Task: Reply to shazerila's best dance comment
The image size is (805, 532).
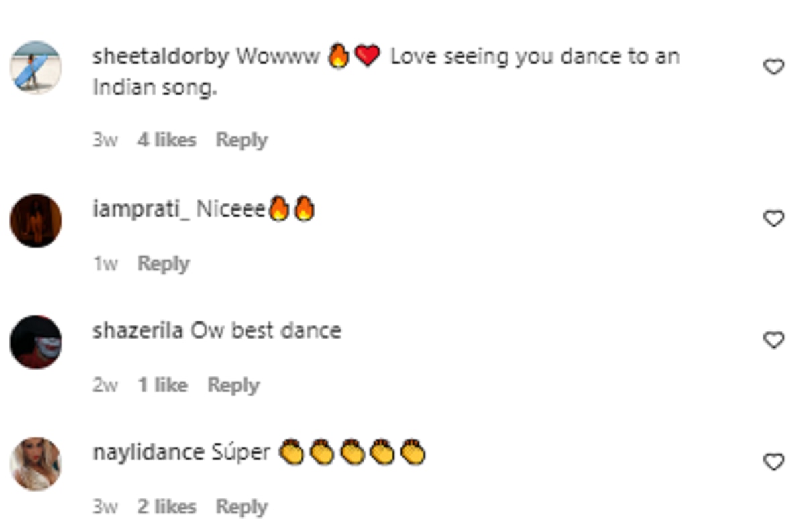Action: coord(233,385)
